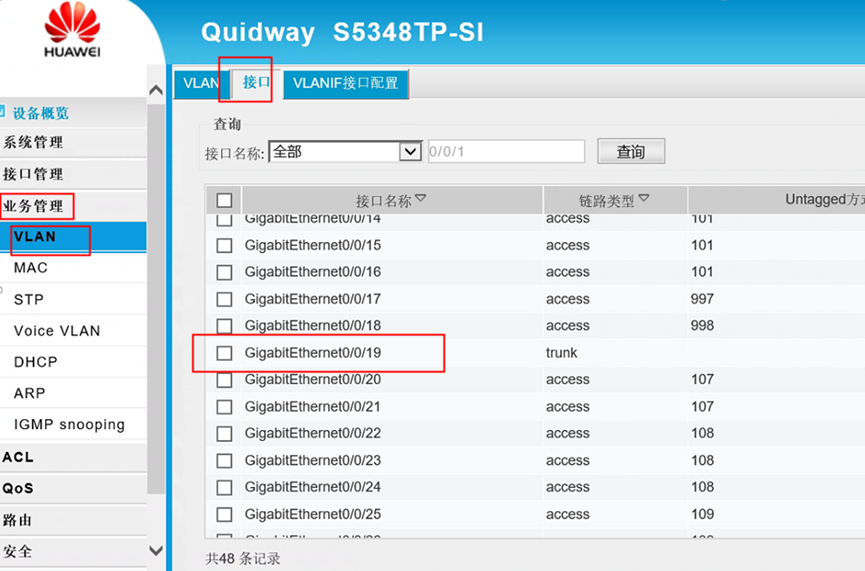This screenshot has height=571, width=865.
Task: Click 共48 条记录 record count
Action: (243, 558)
